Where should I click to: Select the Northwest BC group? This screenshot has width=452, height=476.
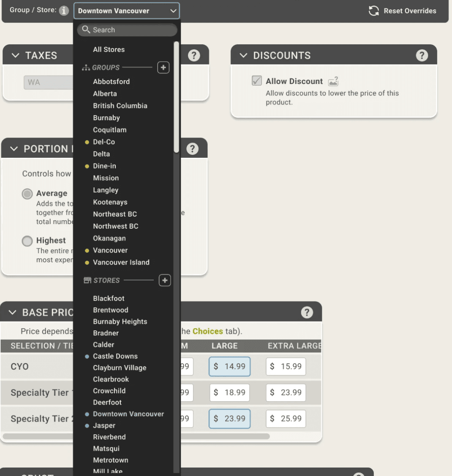[115, 226]
